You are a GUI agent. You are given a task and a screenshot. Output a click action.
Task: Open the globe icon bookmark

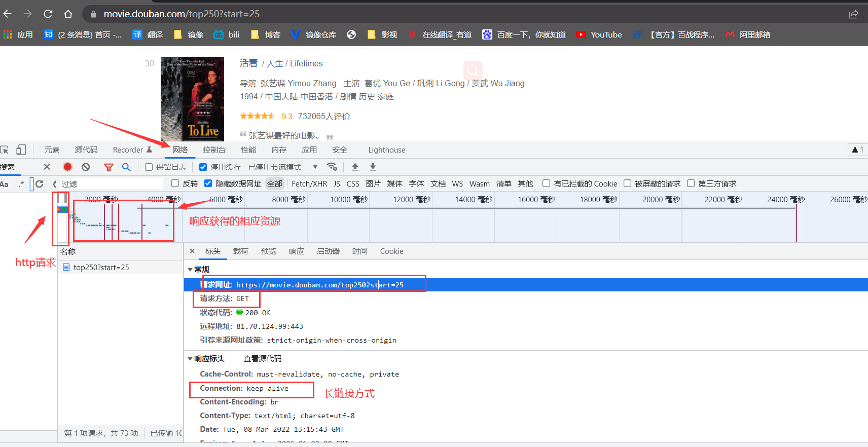point(351,34)
